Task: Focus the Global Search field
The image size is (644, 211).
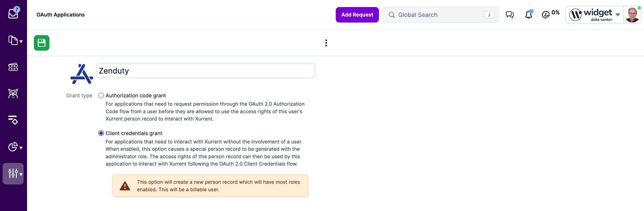Action: tap(440, 15)
